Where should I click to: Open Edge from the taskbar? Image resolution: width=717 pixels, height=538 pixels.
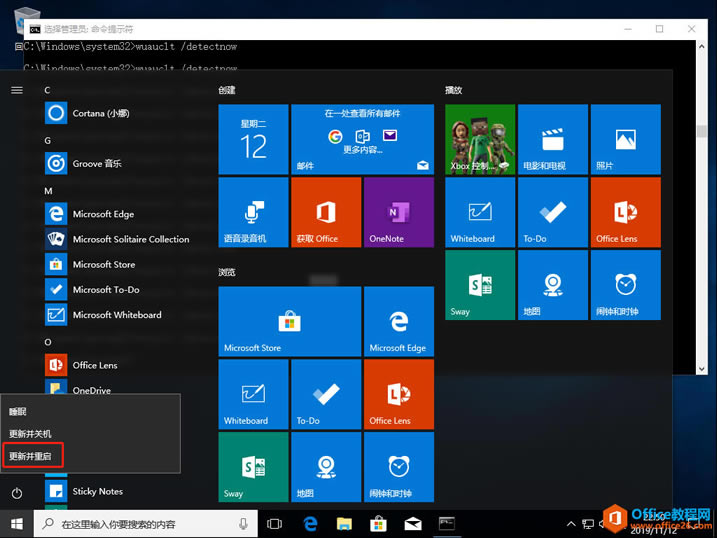(310, 524)
